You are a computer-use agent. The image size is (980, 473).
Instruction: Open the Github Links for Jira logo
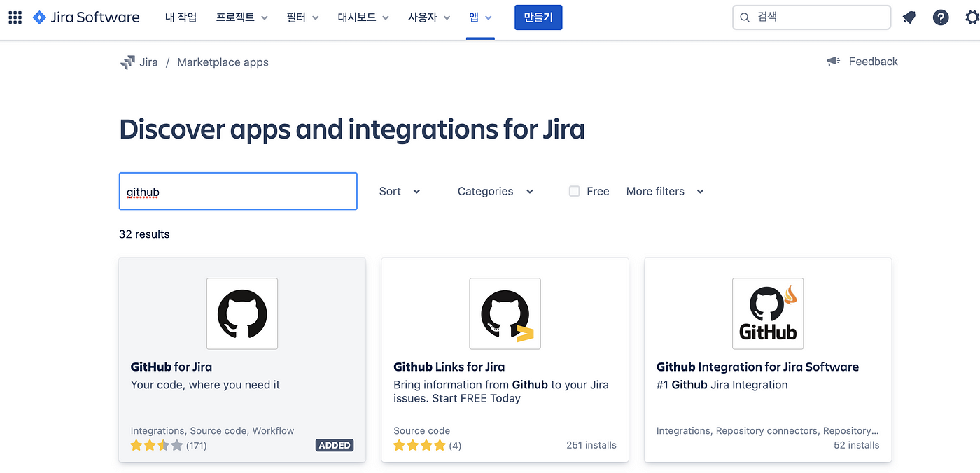tap(505, 313)
